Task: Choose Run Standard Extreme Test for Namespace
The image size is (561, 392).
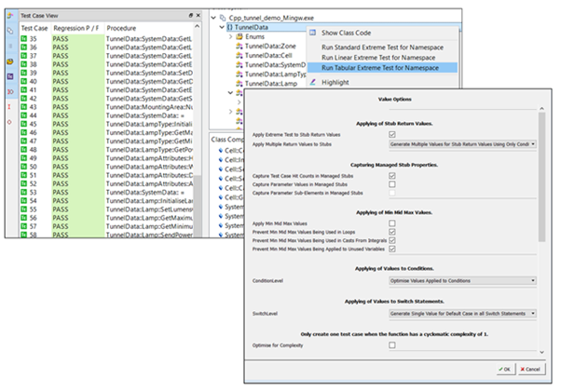Action: (x=382, y=47)
